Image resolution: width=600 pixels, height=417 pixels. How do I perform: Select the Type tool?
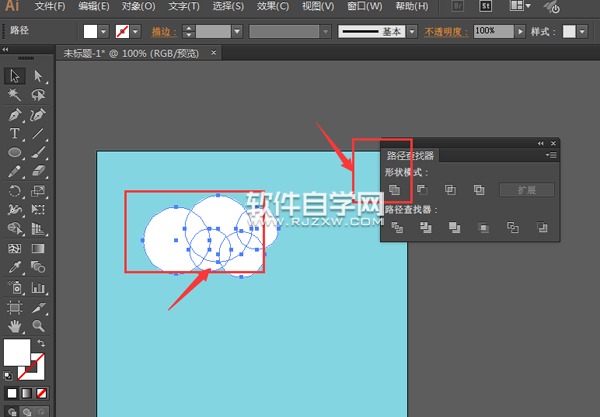click(x=15, y=134)
